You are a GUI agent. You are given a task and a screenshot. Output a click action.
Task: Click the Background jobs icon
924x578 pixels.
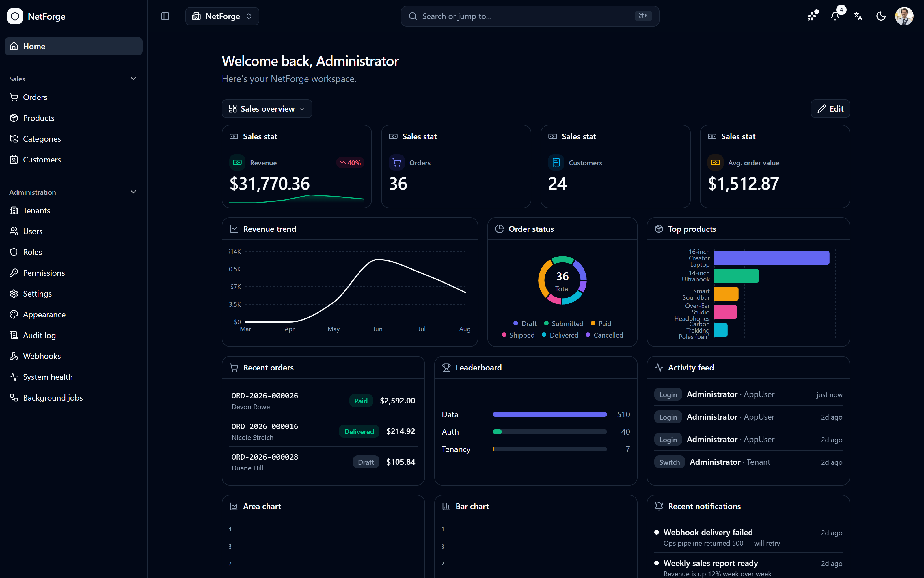[14, 398]
